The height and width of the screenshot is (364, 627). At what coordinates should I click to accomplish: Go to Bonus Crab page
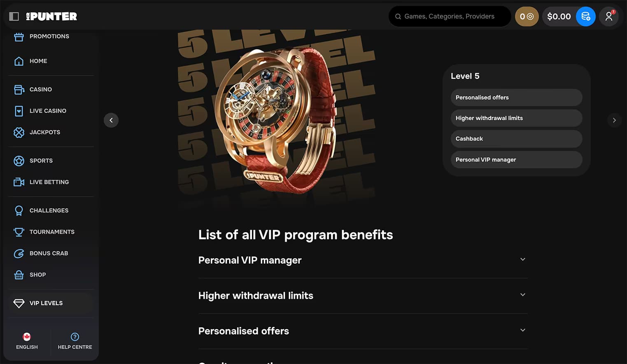(49, 253)
